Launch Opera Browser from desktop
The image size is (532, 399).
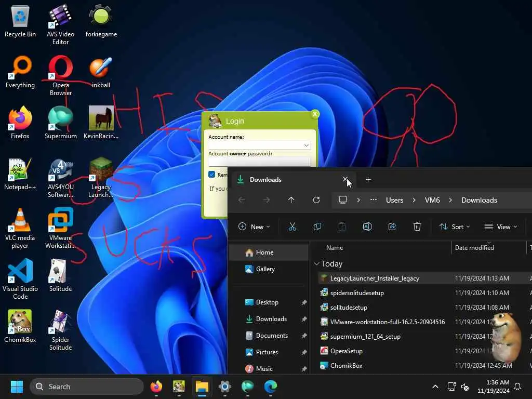[60, 75]
